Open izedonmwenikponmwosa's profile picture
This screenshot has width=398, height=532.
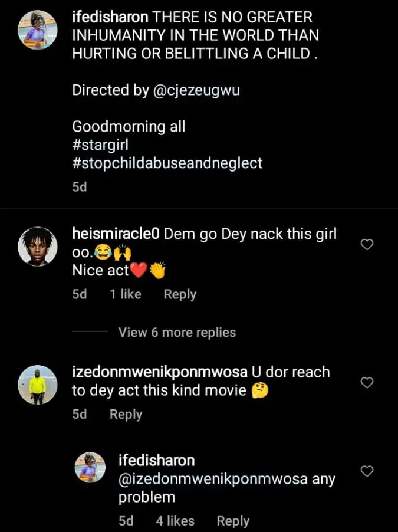click(x=37, y=385)
